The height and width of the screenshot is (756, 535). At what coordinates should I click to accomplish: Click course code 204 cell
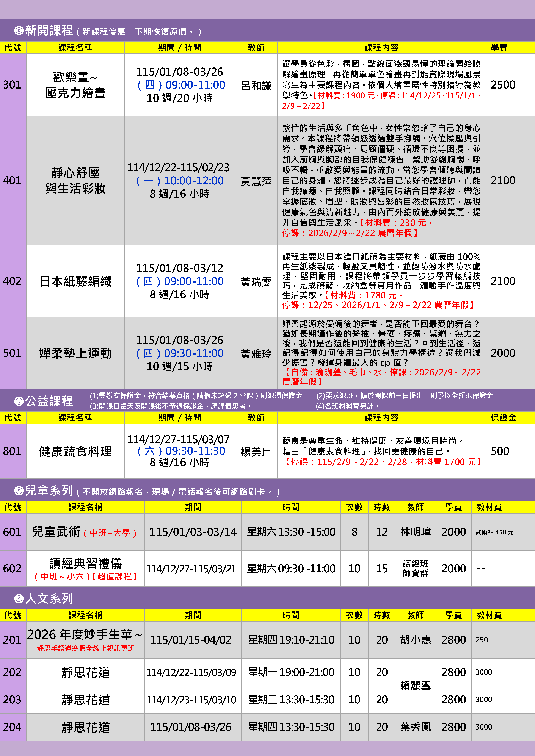13,727
